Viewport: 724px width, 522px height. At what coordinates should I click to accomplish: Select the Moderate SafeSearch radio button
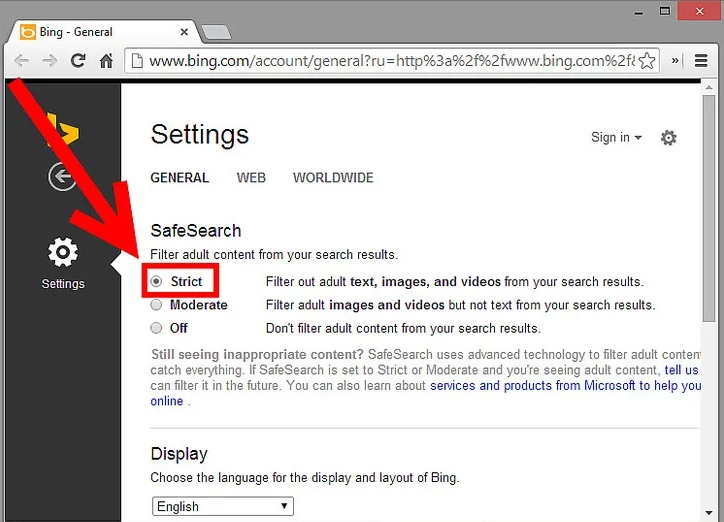pos(157,305)
